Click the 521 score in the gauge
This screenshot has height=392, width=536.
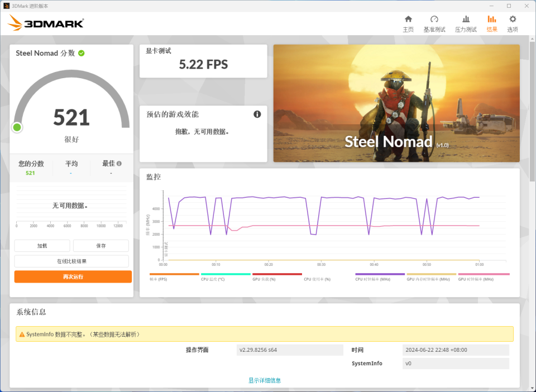click(71, 118)
